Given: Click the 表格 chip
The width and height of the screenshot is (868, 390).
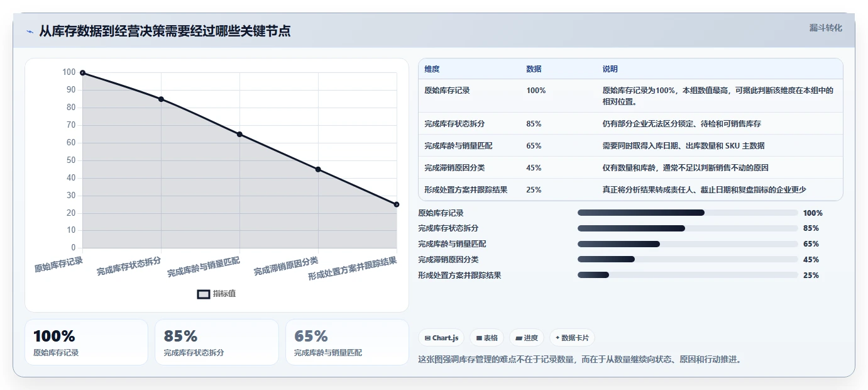Looking at the screenshot, I should pos(486,338).
